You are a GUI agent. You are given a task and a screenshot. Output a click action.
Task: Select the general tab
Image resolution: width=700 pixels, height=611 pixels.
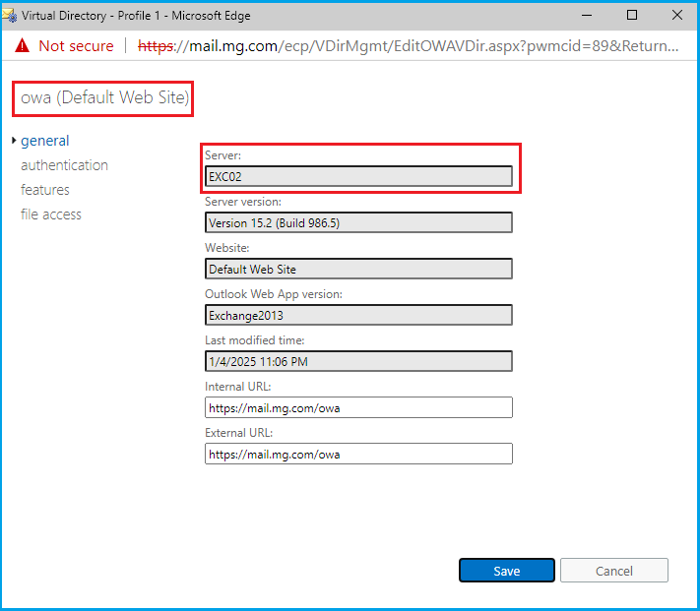[x=44, y=141]
